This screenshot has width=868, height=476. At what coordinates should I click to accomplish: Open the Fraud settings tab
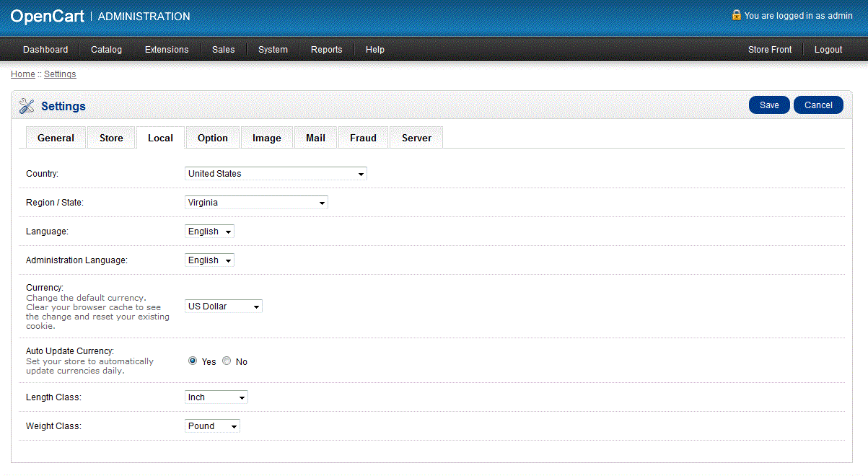click(x=363, y=138)
